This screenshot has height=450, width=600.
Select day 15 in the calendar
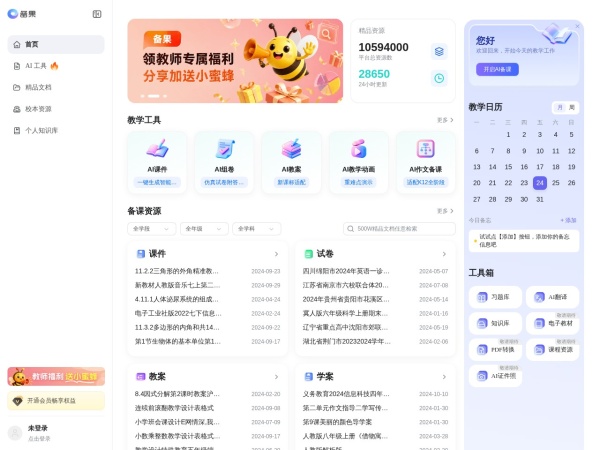point(508,167)
